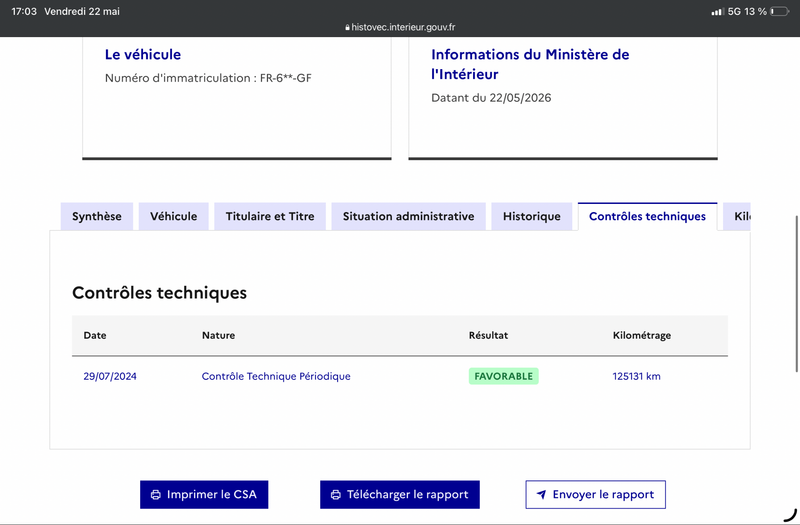Click the Télécharger le rapport button
Image resolution: width=800 pixels, height=525 pixels.
pyautogui.click(x=400, y=494)
